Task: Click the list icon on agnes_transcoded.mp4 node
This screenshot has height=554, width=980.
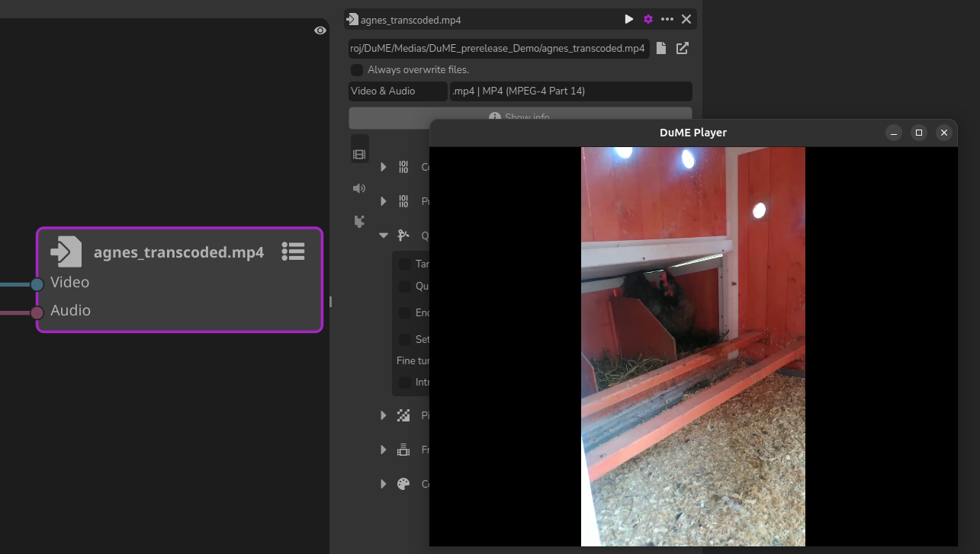Action: (294, 251)
